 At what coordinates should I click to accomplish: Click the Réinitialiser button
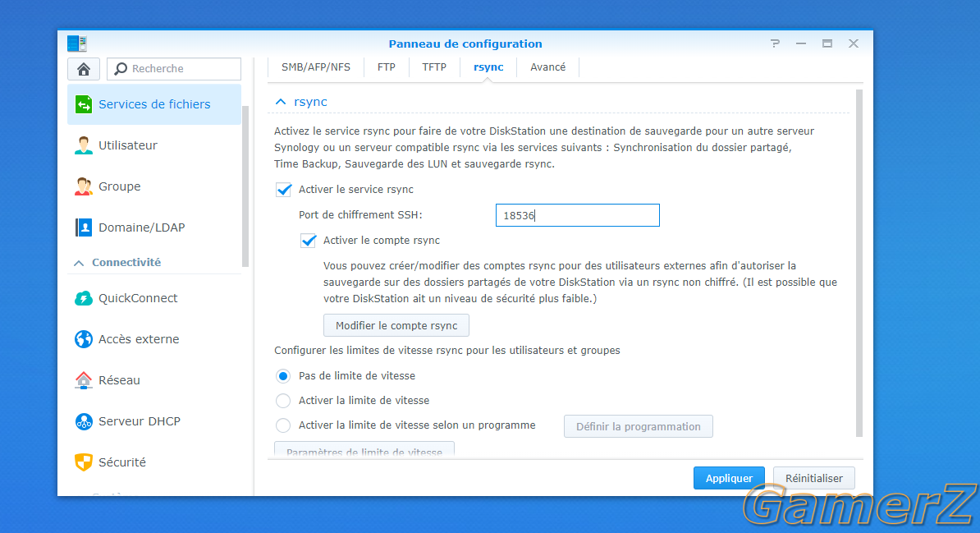(x=813, y=479)
